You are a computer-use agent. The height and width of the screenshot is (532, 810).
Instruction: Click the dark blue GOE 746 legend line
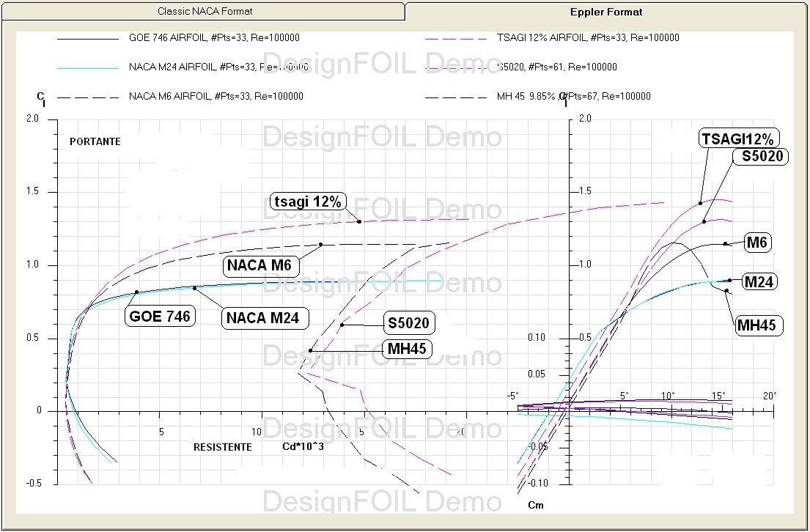pos(87,38)
